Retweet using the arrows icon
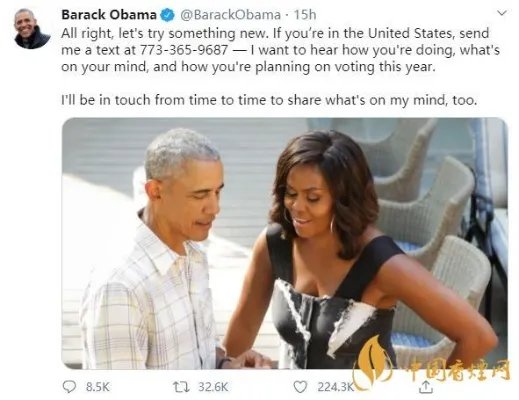 tap(181, 387)
